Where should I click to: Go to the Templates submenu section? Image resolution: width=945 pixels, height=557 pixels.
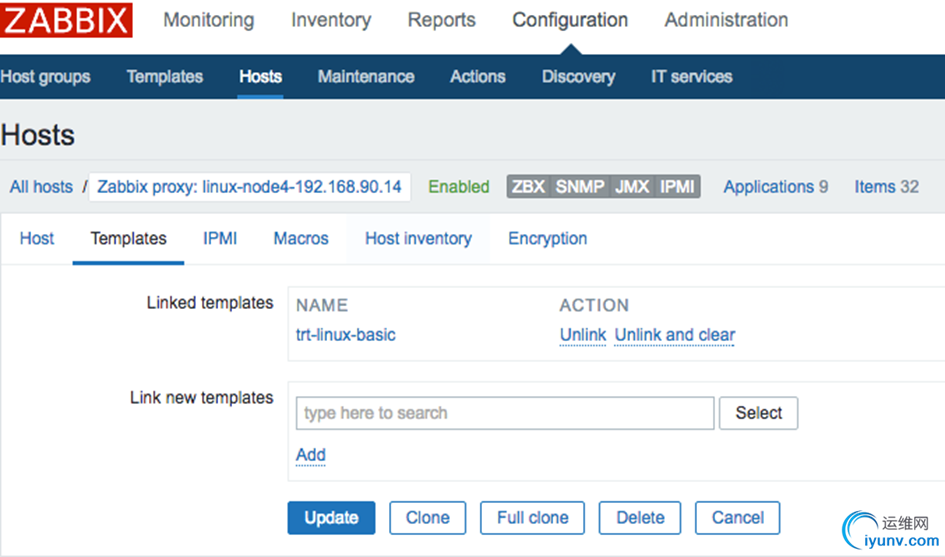(x=164, y=77)
